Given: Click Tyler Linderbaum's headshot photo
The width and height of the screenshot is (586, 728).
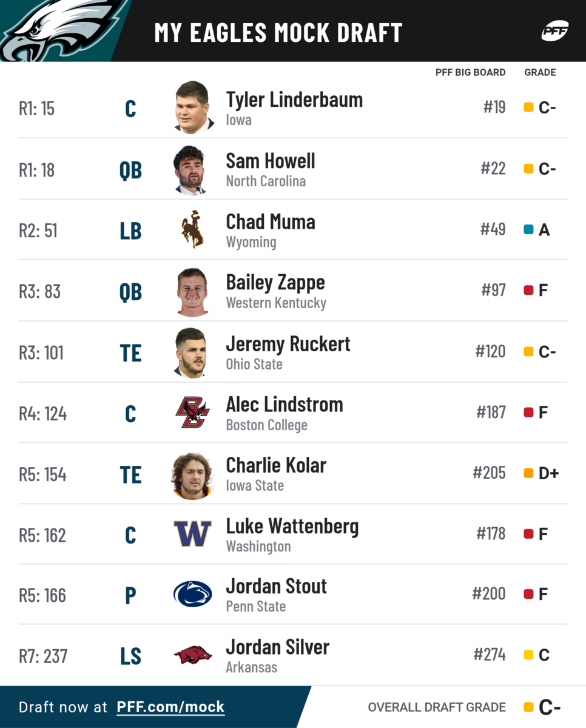Looking at the screenshot, I should pos(194,107).
